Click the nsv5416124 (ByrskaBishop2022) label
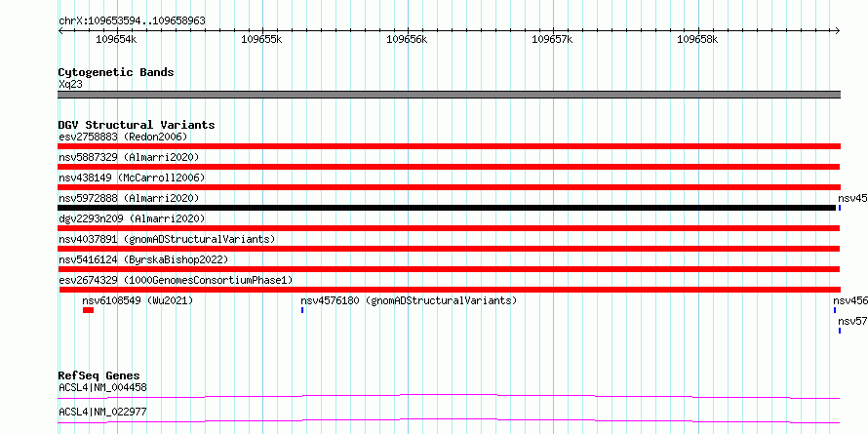 tap(143, 259)
